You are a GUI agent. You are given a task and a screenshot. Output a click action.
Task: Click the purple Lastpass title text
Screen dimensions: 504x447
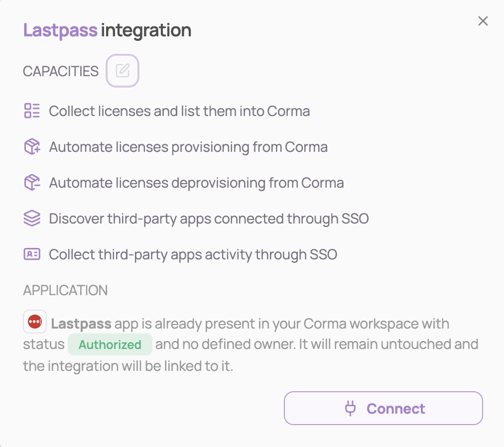point(60,30)
